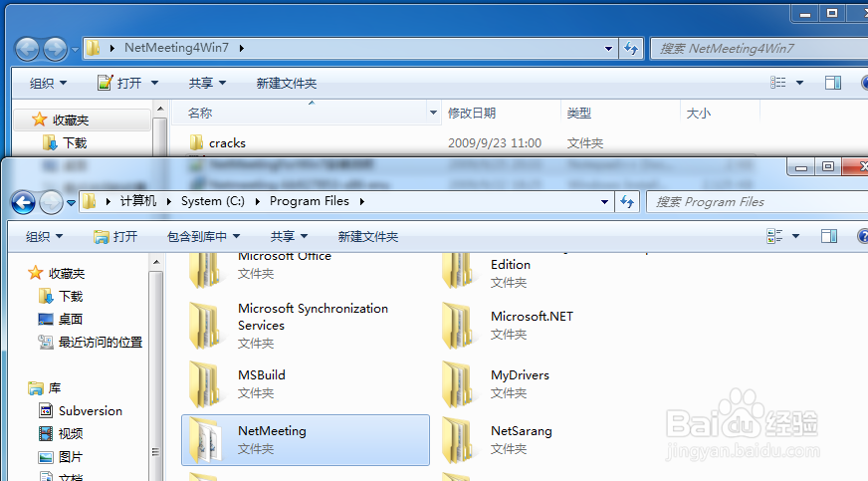Go back in NetMeeting4Win7 window
This screenshot has width=868, height=481.
click(x=27, y=49)
